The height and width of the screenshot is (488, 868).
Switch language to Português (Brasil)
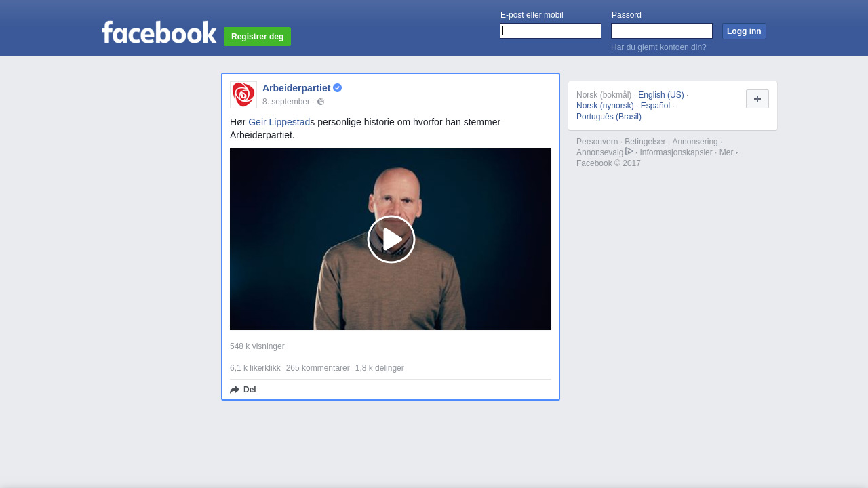pyautogui.click(x=609, y=117)
